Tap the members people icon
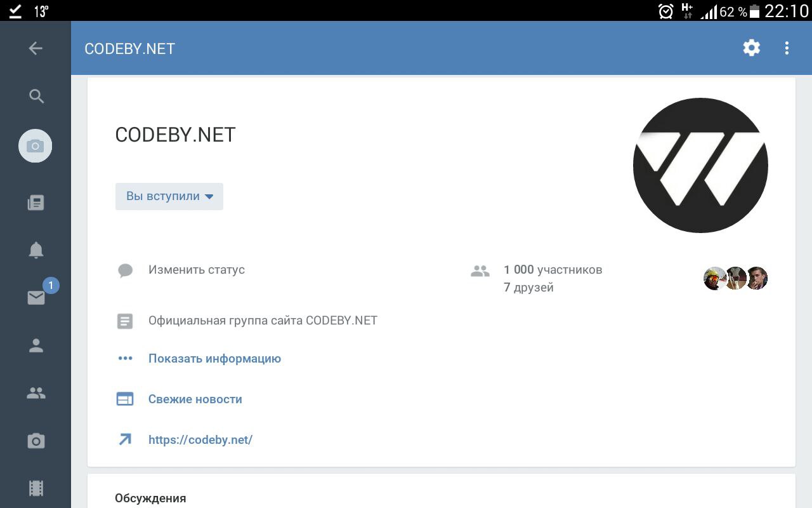812x508 pixels. click(480, 271)
